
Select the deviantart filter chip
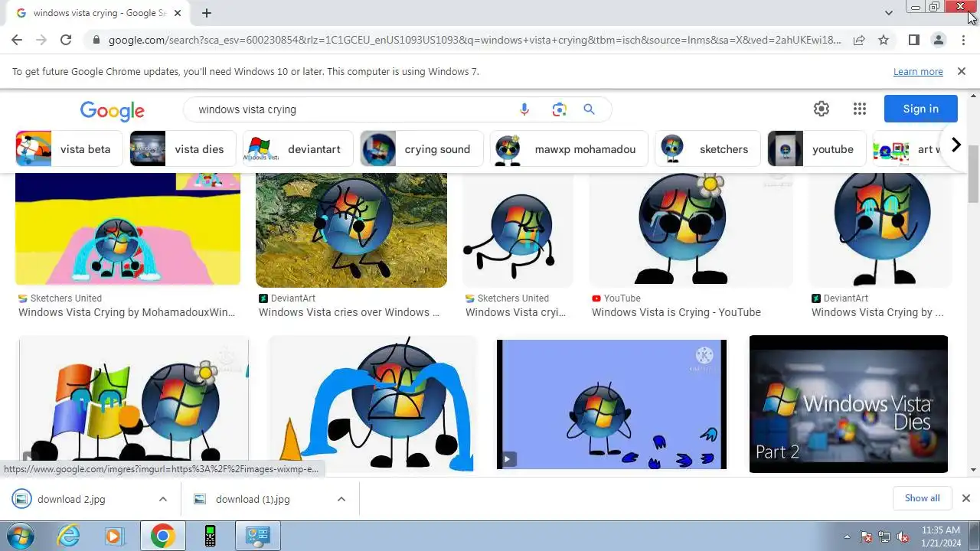point(298,148)
